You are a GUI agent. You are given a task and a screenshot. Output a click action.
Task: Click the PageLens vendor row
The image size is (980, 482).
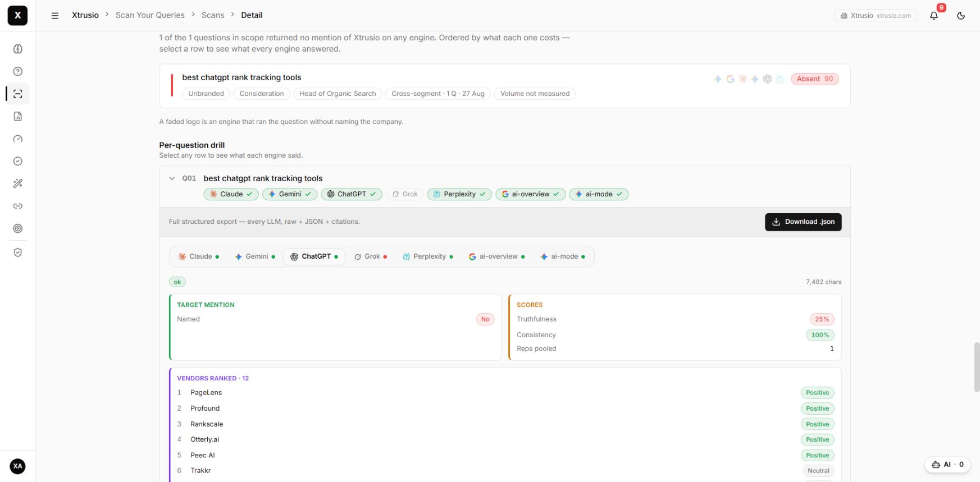[x=505, y=393]
